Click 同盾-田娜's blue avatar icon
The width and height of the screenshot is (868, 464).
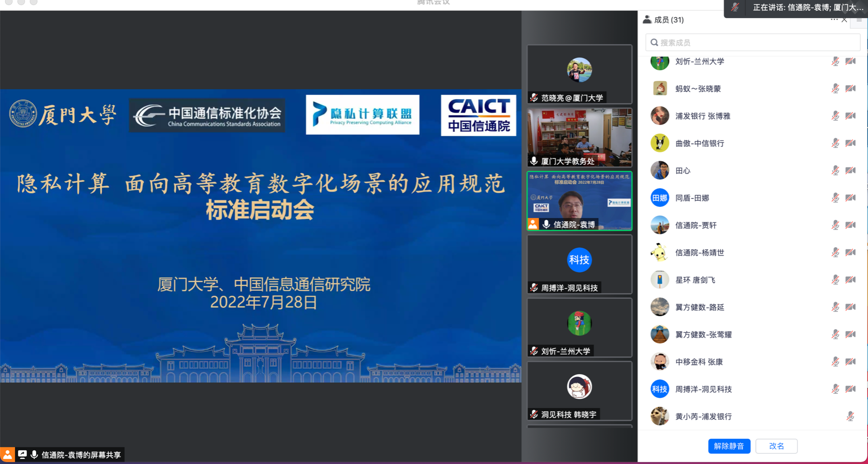click(x=660, y=198)
